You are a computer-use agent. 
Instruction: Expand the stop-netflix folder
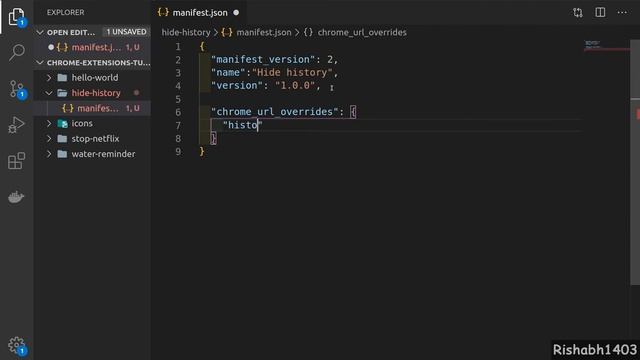(x=49, y=139)
